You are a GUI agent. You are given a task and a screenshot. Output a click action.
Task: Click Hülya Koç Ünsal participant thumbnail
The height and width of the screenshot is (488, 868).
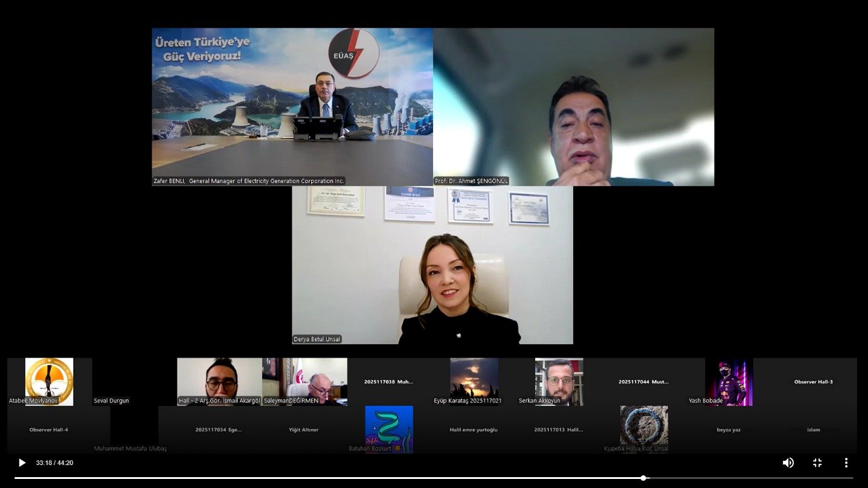(x=644, y=429)
